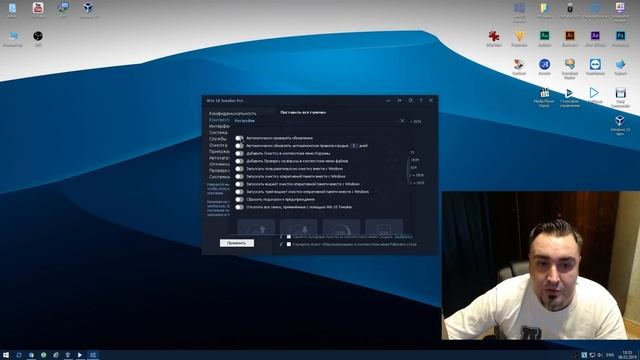640x360 pixels.
Task: Toggle 'Откатить все твики' switch
Action: (239, 207)
